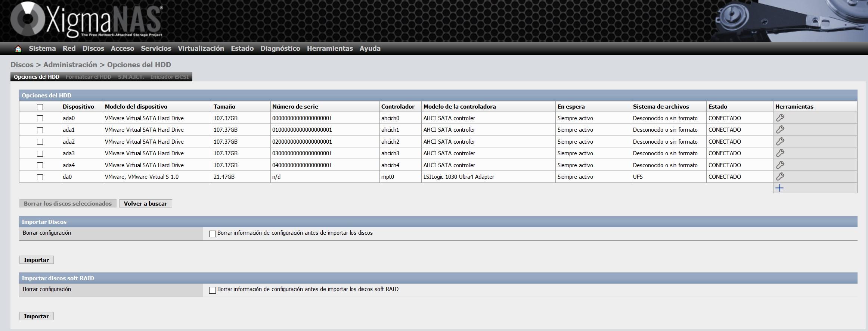Select the ada2 disk checkbox

pos(40,142)
